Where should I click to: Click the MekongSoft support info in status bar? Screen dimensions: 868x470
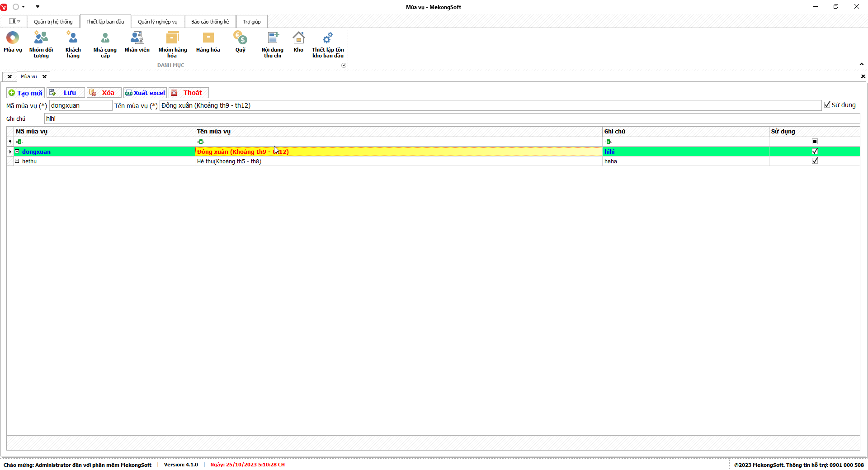(x=799, y=465)
